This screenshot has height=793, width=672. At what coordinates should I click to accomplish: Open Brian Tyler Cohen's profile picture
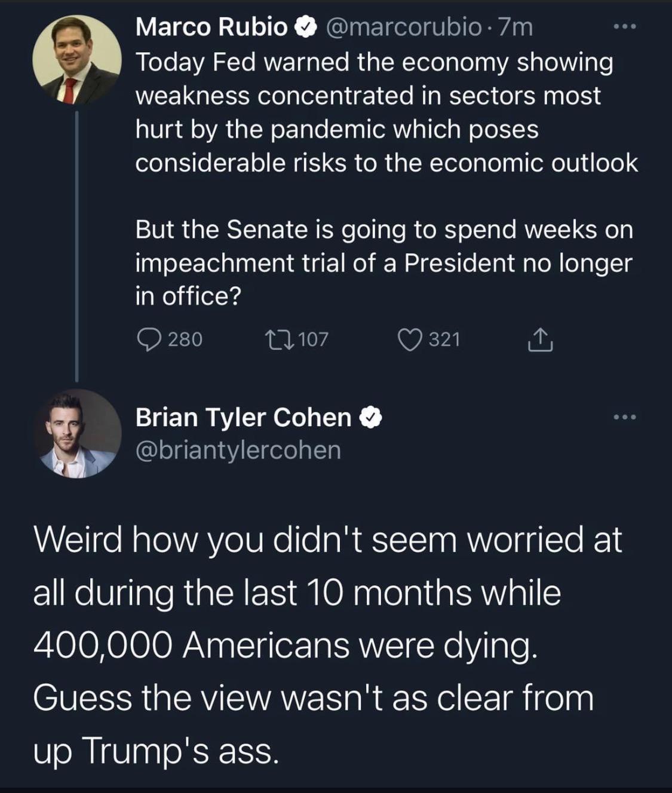pyautogui.click(x=77, y=433)
